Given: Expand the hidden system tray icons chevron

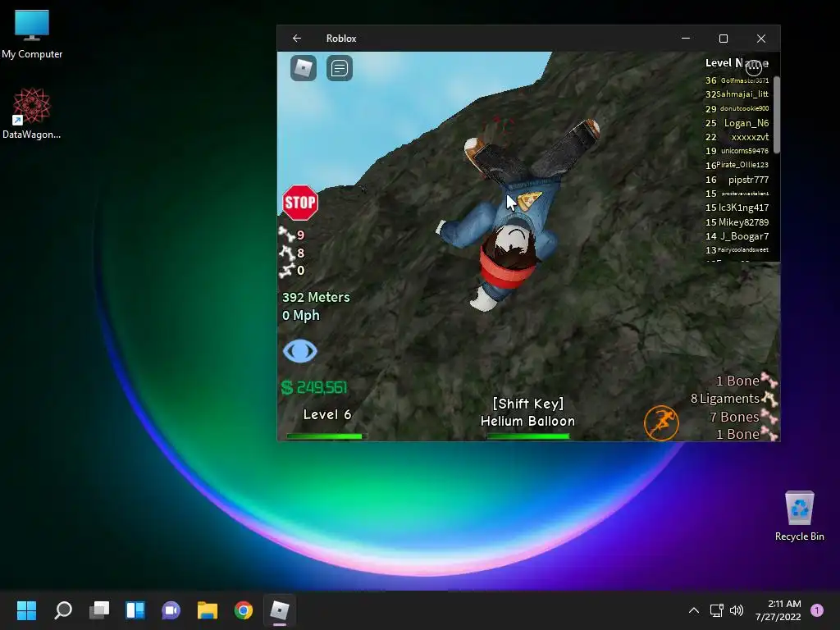Looking at the screenshot, I should 694,610.
